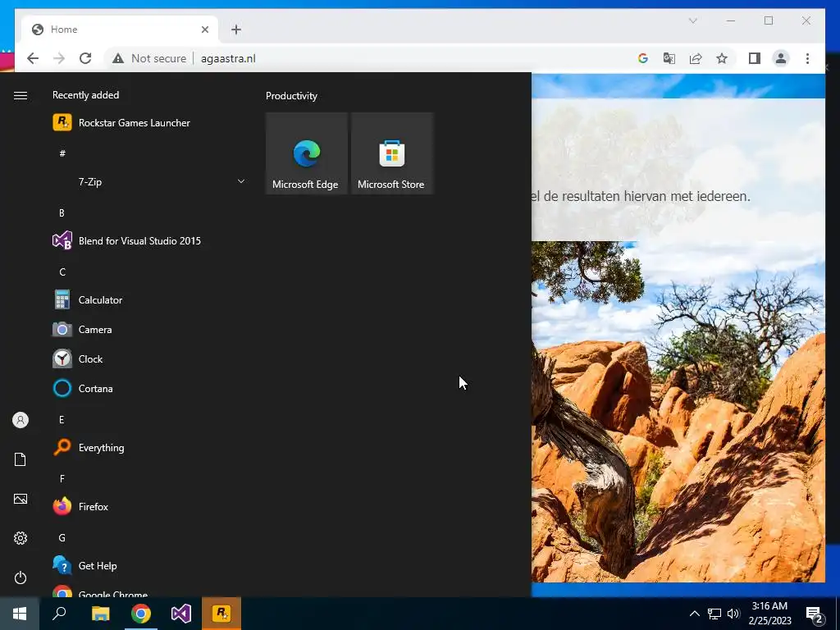Click the Productivity group title
This screenshot has height=630, width=840.
click(291, 96)
